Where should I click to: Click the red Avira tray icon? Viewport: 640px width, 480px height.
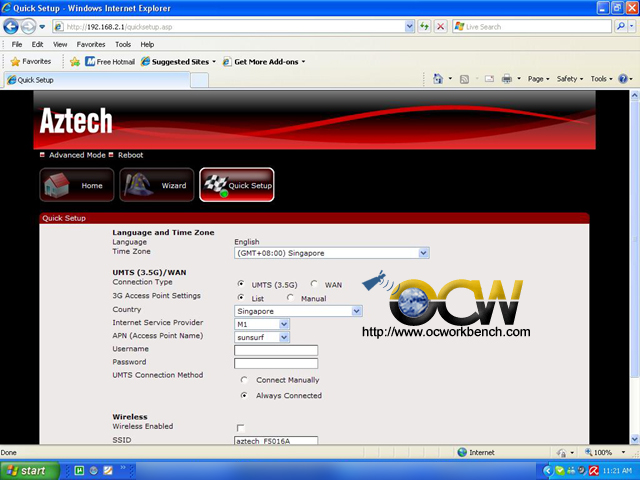click(593, 471)
